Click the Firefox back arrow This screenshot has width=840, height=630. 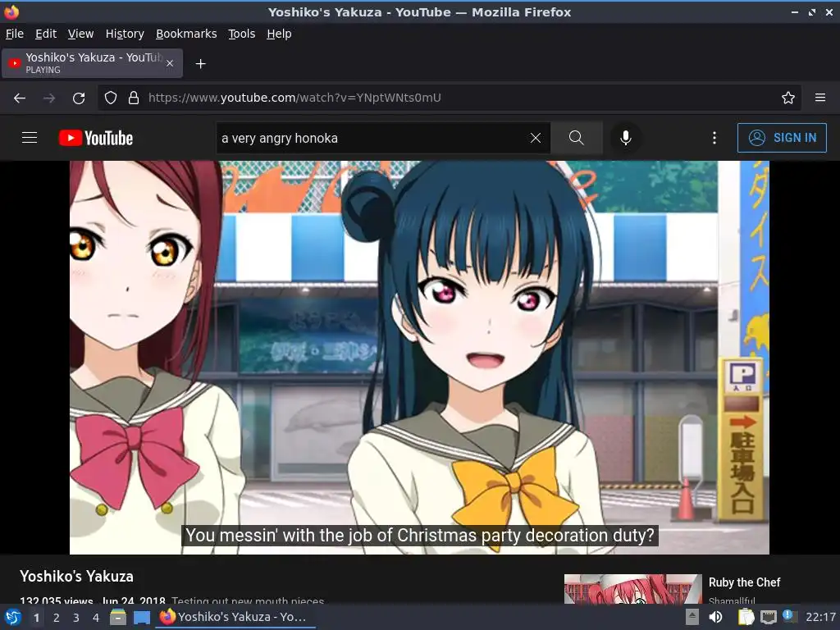coord(20,98)
